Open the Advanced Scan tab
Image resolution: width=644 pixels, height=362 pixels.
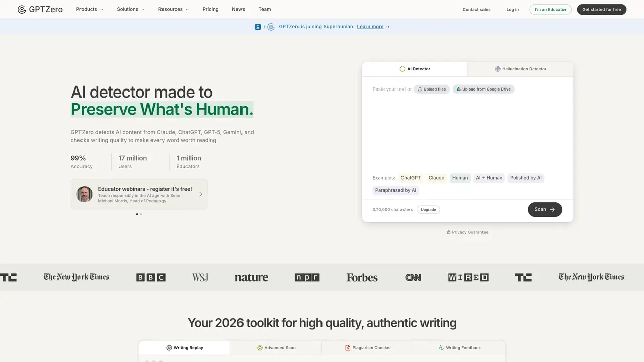point(276,348)
